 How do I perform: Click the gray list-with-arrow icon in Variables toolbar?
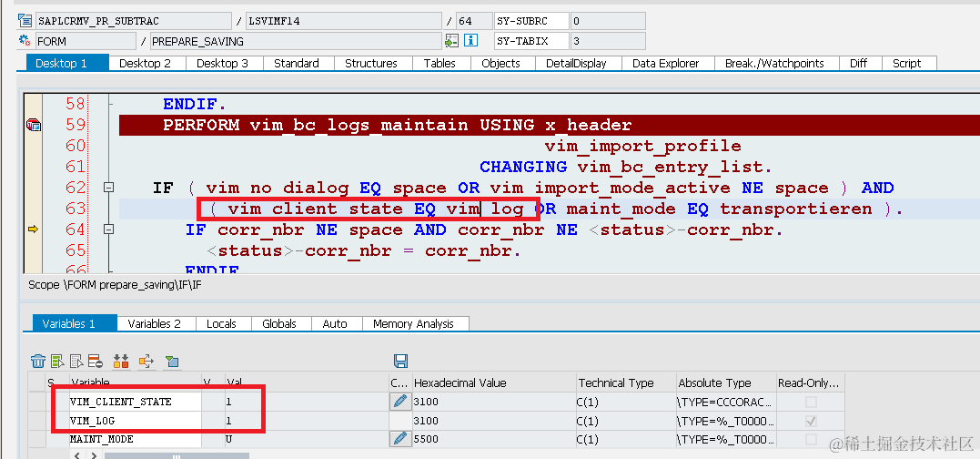[76, 361]
